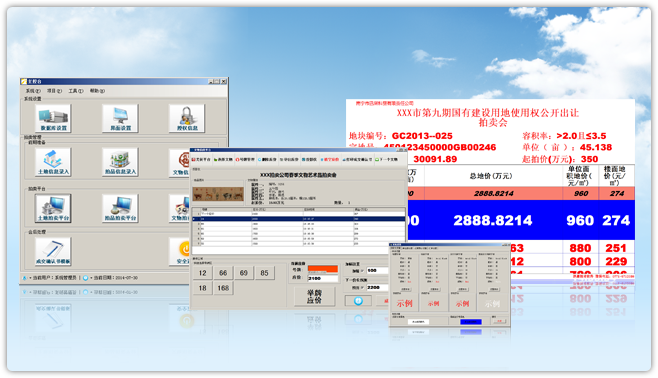Select paddle number 66 button

223,273
